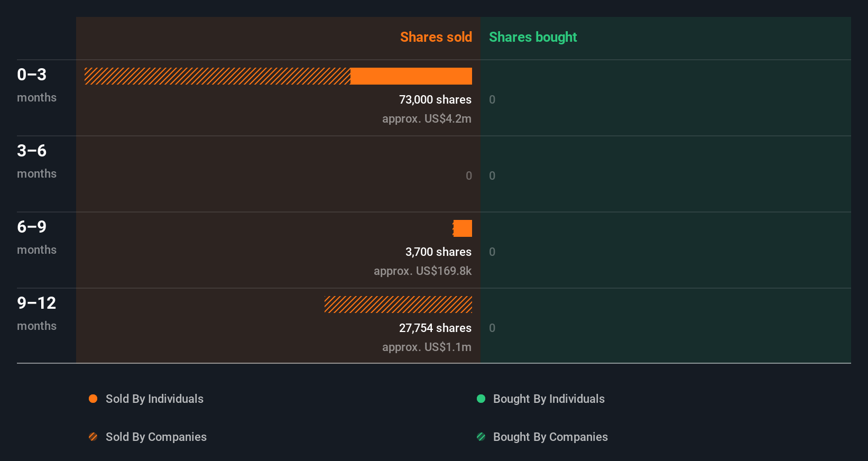Click the 73,000 shares value

(435, 100)
